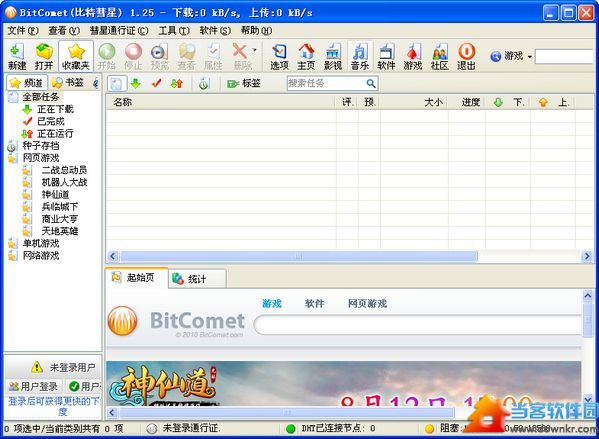Open the 彗星通行证(C) menu
The width and height of the screenshot is (599, 439).
(x=119, y=31)
